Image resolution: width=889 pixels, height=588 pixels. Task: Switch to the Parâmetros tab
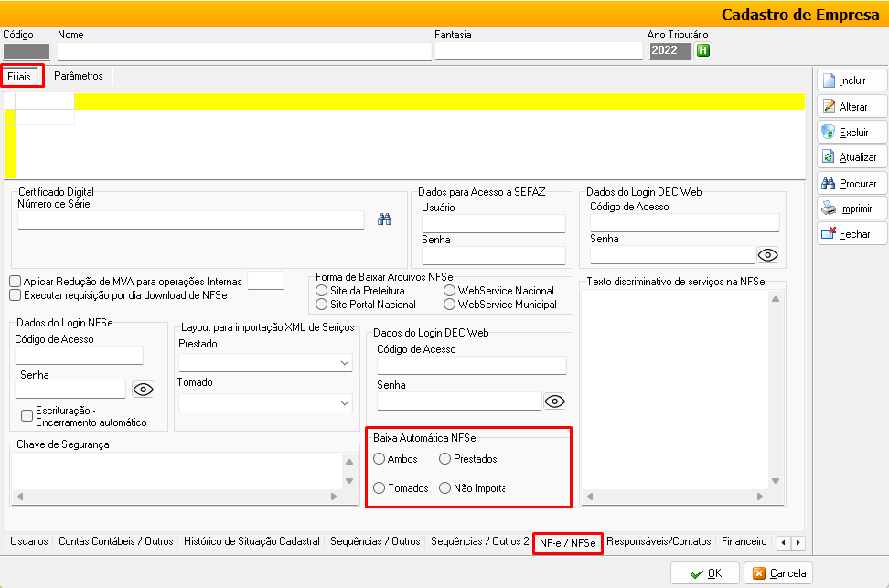click(x=79, y=76)
